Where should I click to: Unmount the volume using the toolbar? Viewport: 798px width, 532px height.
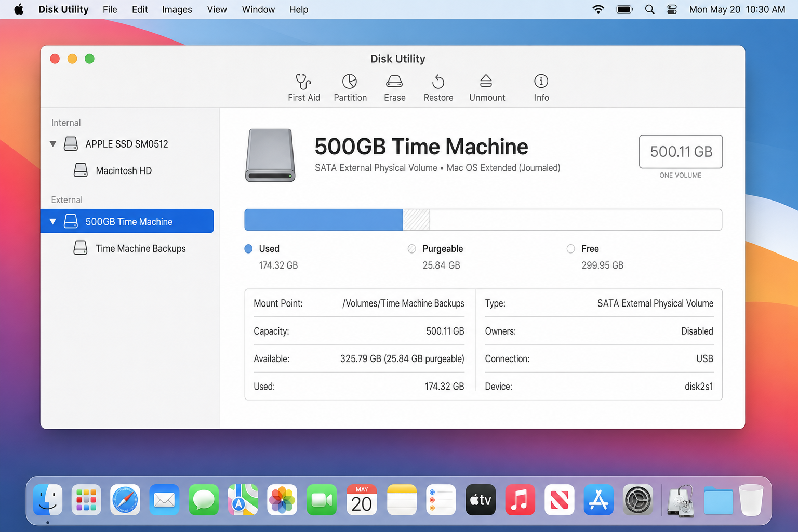487,88
